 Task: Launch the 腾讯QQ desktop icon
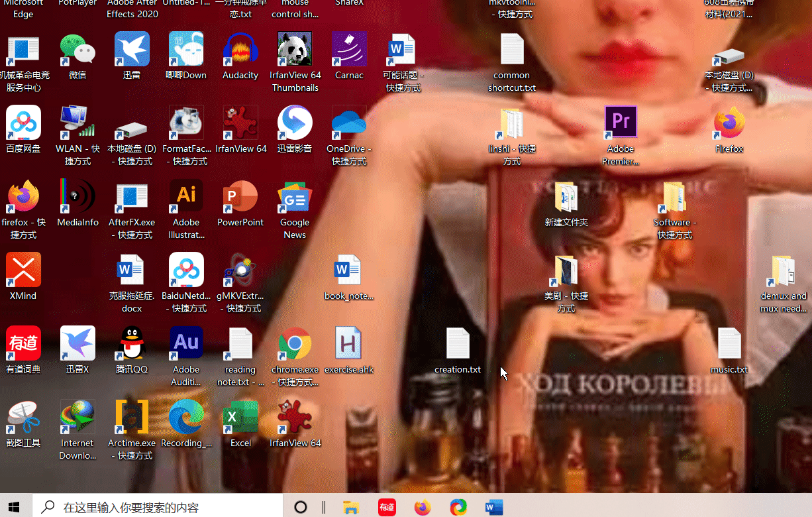[x=132, y=343]
